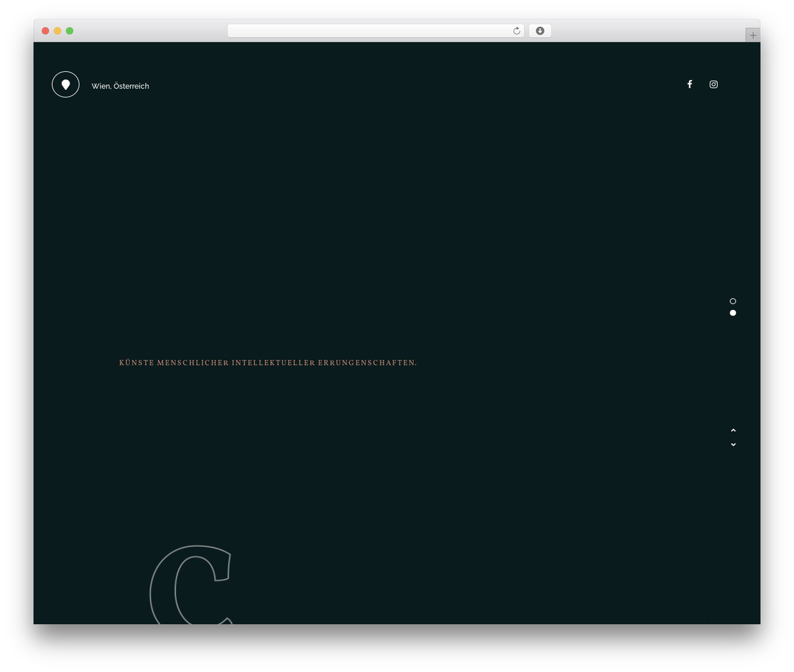This screenshot has width=794, height=672.
Task: Click the word MENSCHLICHER in the tagline
Action: click(193, 363)
